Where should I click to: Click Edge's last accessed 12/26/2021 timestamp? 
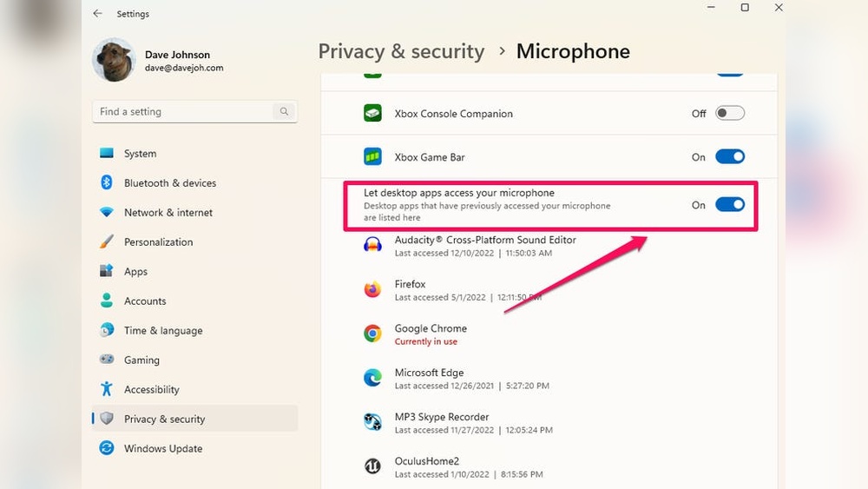point(471,386)
